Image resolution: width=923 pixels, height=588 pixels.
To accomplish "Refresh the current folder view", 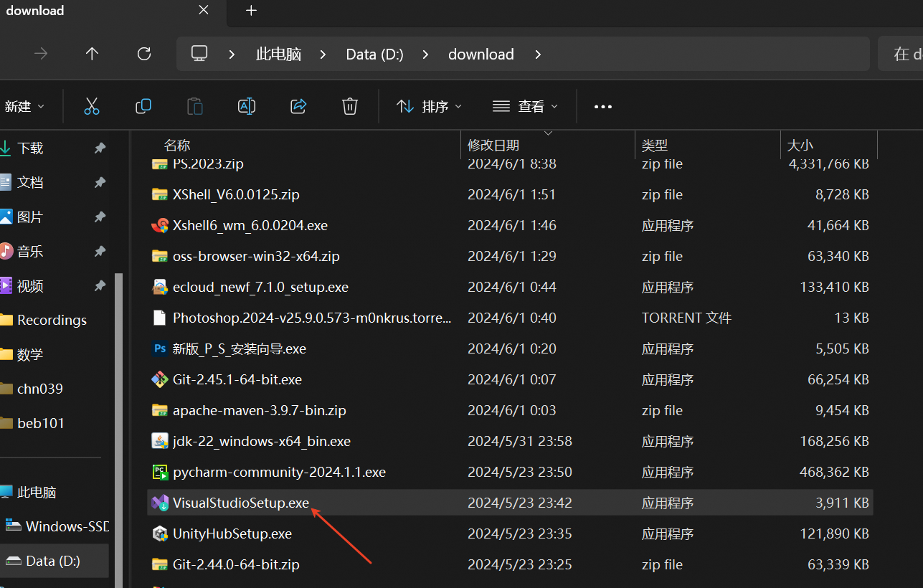I will point(144,54).
